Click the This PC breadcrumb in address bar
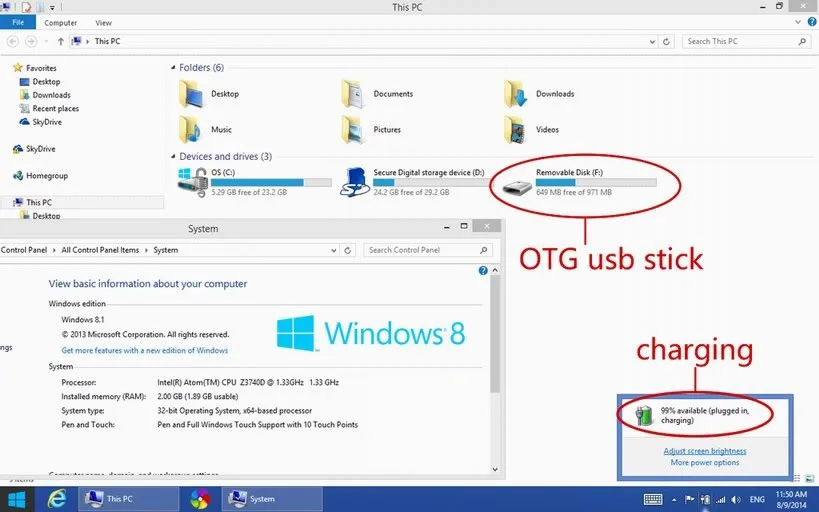Screen dimensions: 819x512 click(x=107, y=41)
